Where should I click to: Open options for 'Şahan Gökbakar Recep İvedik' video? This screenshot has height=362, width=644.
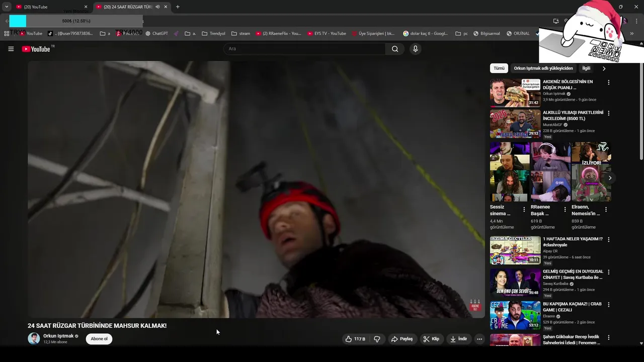(608, 337)
